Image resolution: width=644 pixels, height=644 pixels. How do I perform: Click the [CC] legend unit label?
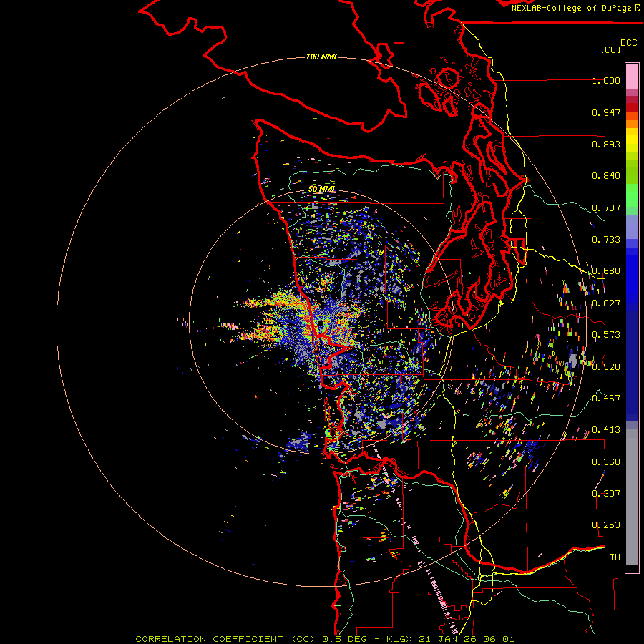click(x=610, y=49)
